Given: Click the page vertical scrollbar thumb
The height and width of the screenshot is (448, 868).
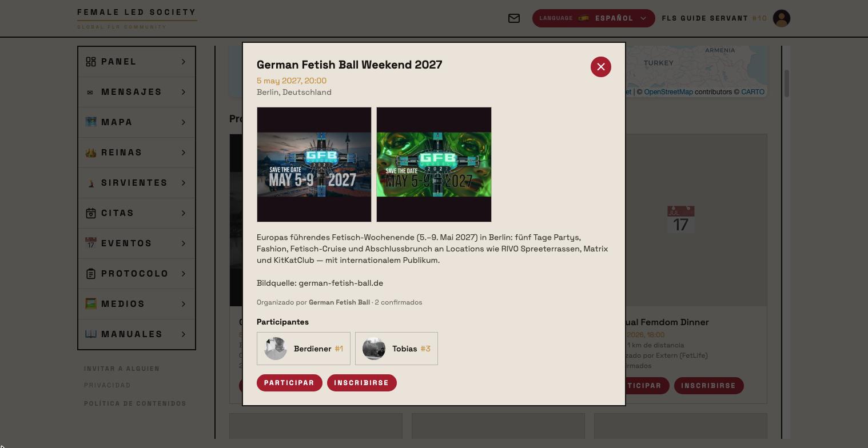Looking at the screenshot, I should pyautogui.click(x=786, y=83).
